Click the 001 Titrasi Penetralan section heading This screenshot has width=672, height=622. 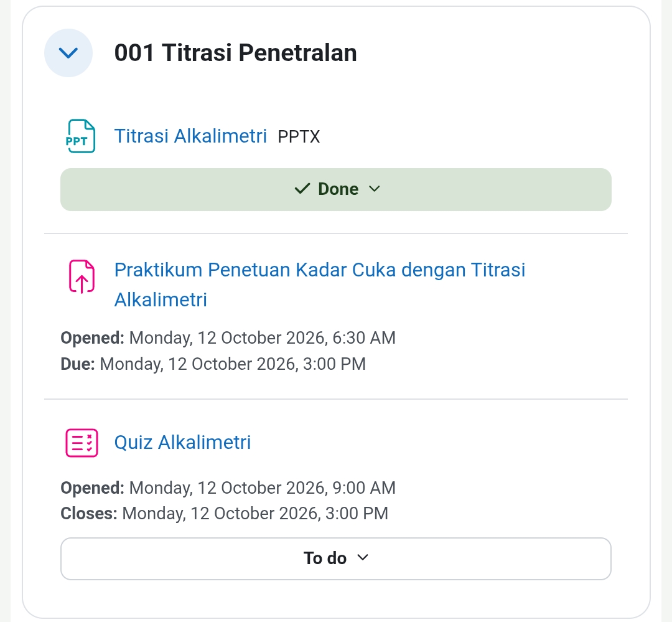(x=235, y=53)
